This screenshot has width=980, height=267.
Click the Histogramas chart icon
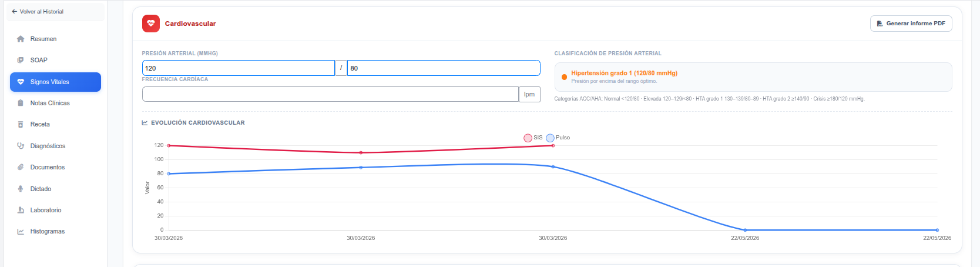click(x=21, y=231)
